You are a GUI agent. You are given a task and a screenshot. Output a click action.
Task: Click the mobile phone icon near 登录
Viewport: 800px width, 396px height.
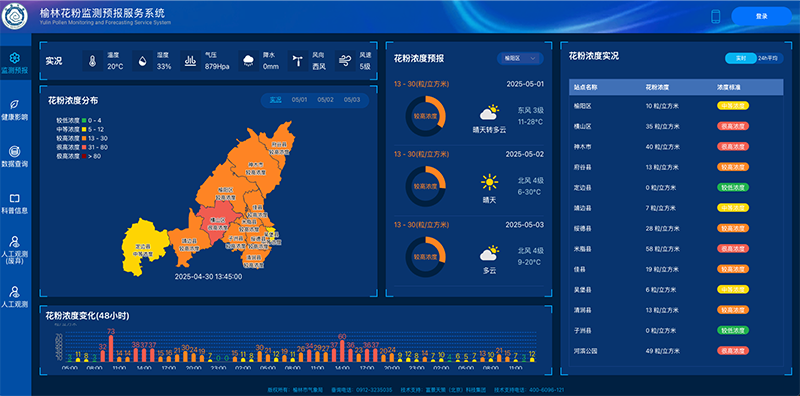tap(715, 16)
